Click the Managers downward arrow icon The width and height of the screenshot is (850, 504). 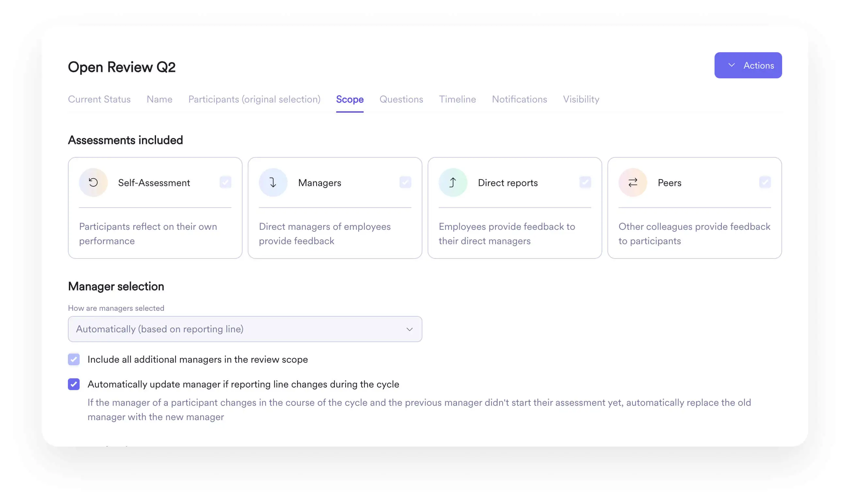click(x=273, y=182)
